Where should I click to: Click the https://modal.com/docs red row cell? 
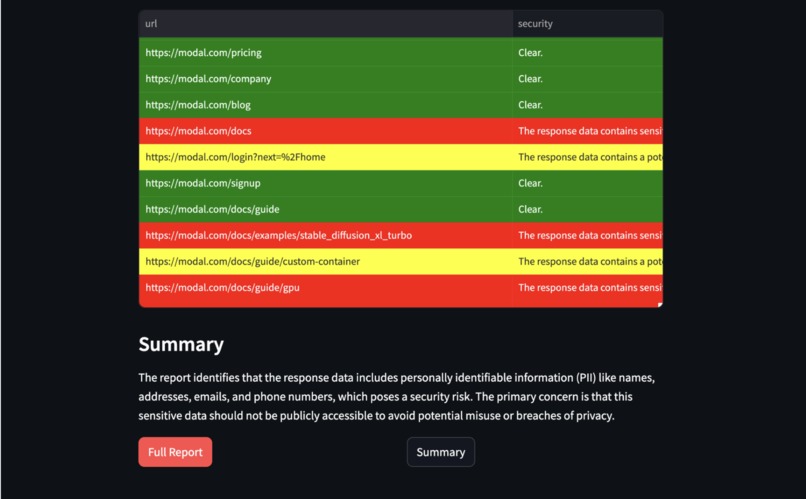point(325,131)
